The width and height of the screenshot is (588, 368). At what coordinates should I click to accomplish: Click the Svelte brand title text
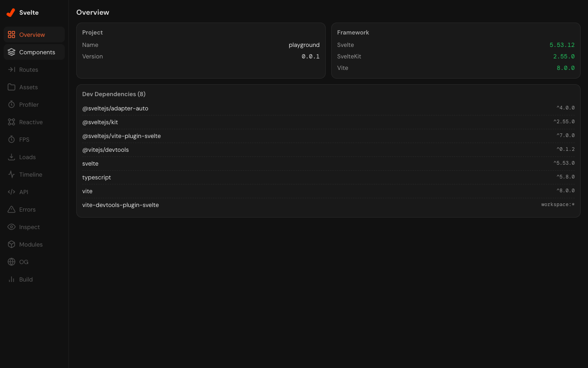coord(29,13)
